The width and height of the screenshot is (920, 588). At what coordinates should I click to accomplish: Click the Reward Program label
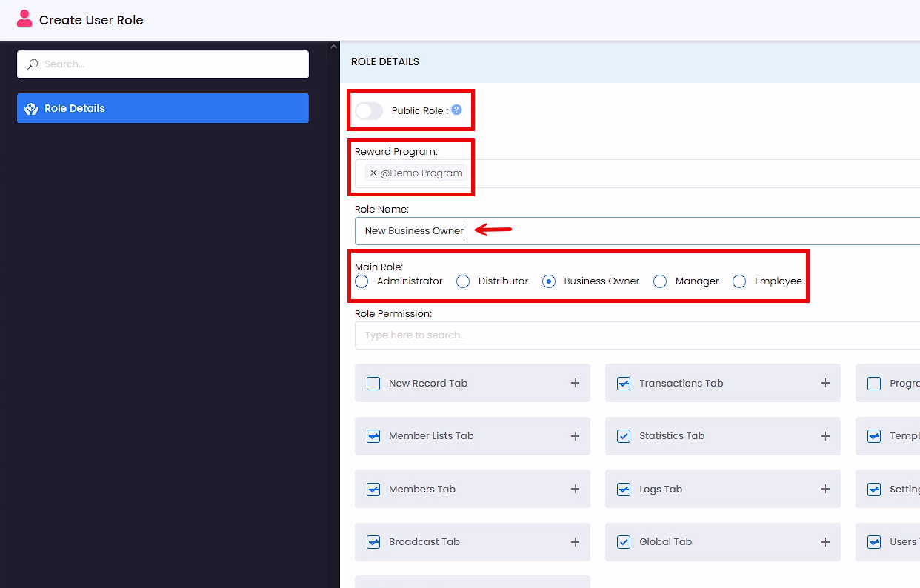coord(396,151)
